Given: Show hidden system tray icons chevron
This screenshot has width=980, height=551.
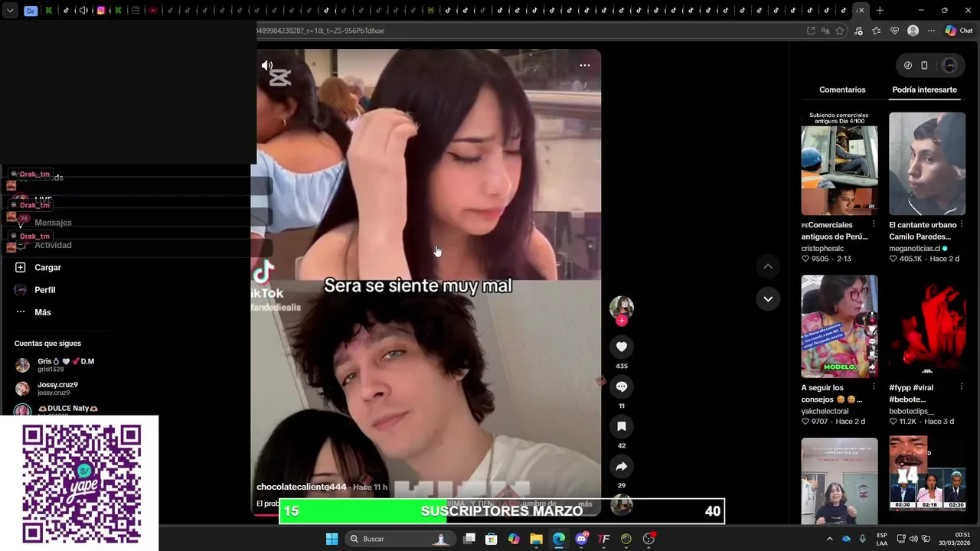Looking at the screenshot, I should [x=829, y=539].
